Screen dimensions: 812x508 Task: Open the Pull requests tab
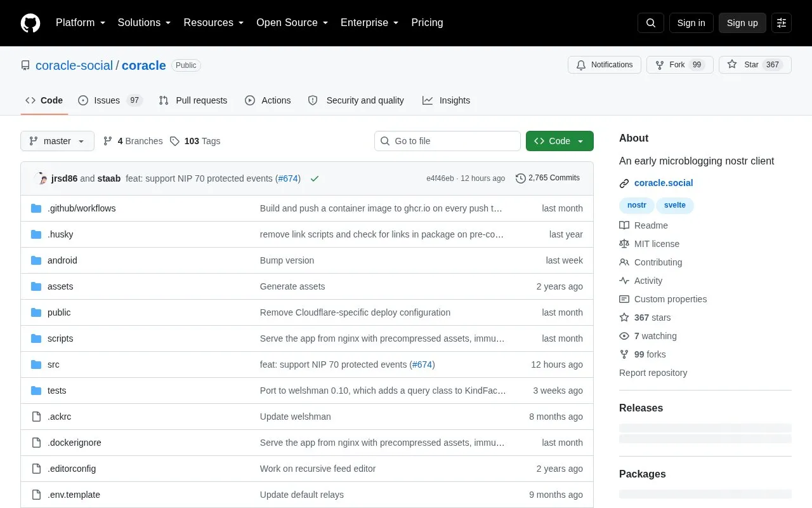[193, 100]
